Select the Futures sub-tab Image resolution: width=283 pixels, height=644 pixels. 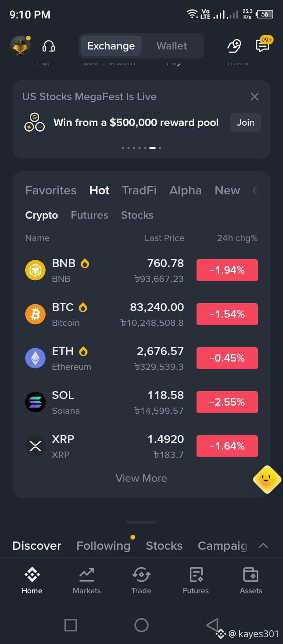pyautogui.click(x=89, y=215)
